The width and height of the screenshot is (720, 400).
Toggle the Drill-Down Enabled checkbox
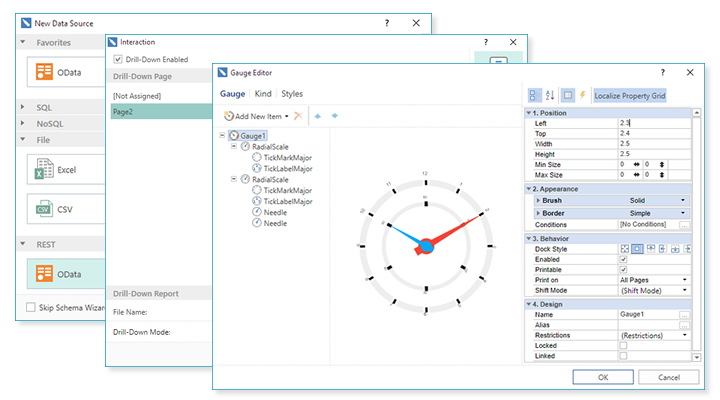[x=118, y=60]
